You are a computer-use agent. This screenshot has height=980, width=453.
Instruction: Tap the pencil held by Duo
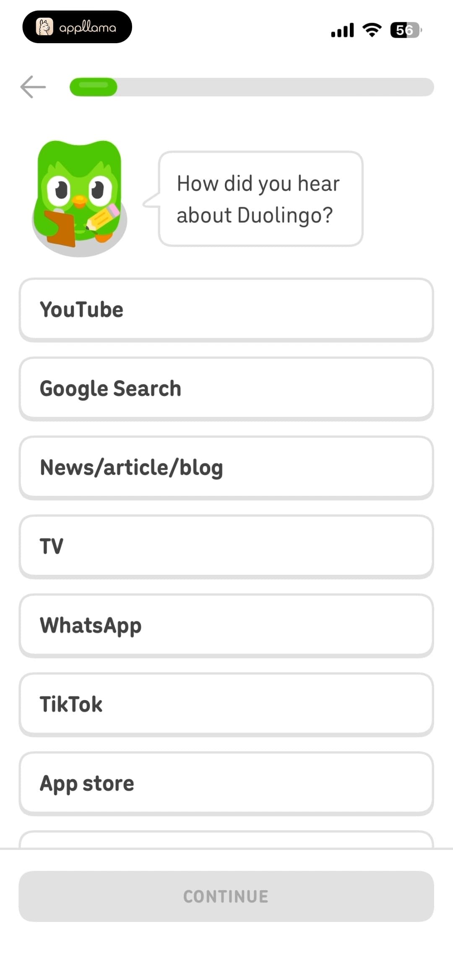pos(103,217)
